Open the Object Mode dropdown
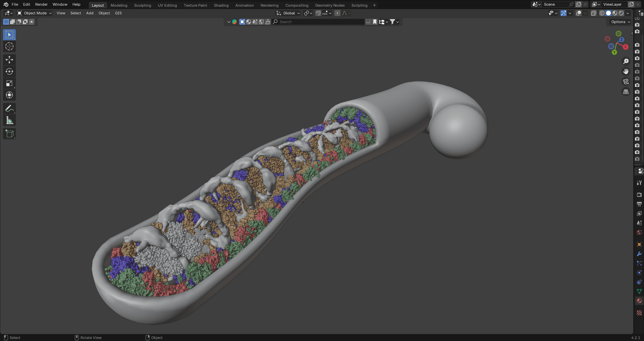This screenshot has height=341, width=644. [34, 13]
